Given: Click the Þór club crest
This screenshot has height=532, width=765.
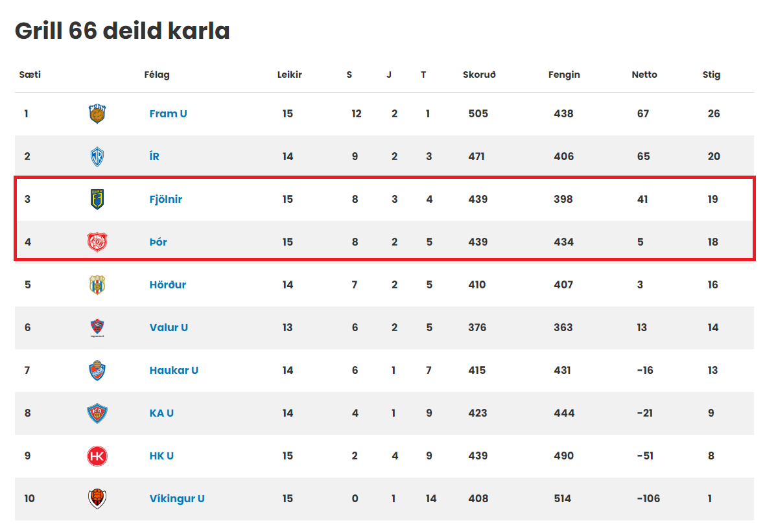Looking at the screenshot, I should point(97,242).
